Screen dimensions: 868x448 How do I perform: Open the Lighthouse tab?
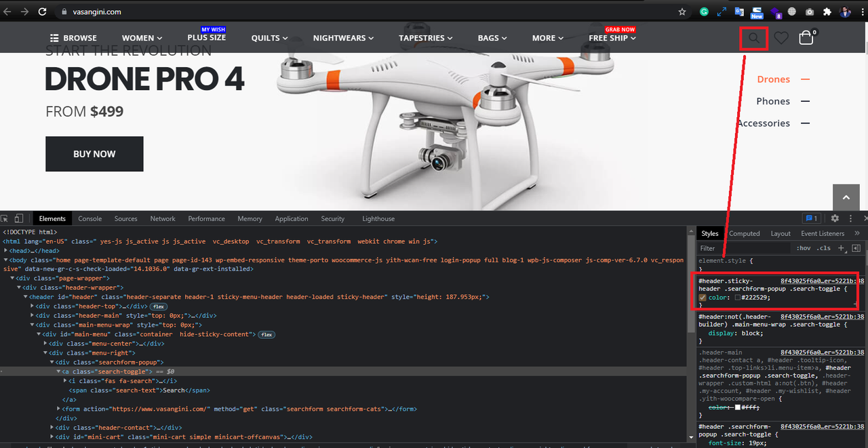point(378,218)
